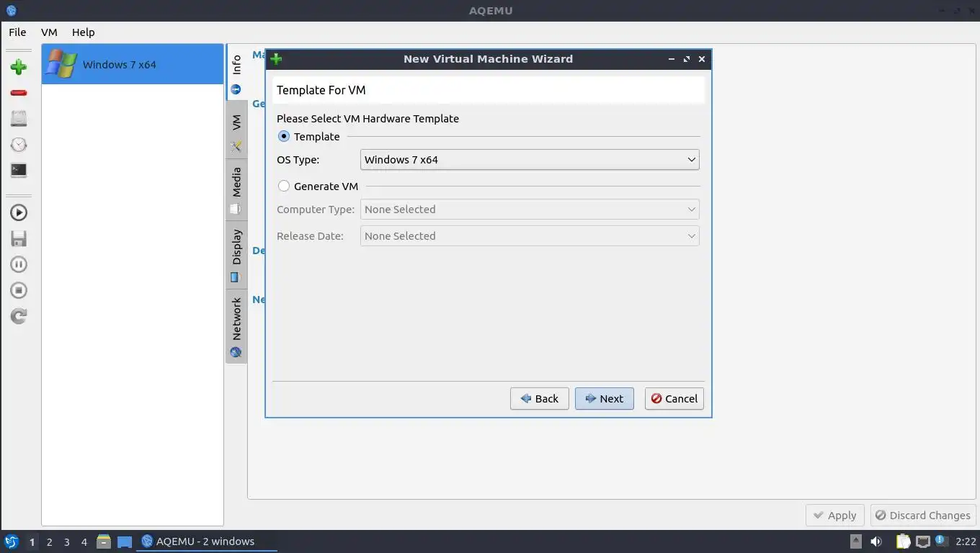Open the network tray icon
Viewport: 980px width, 553px height.
coord(922,541)
